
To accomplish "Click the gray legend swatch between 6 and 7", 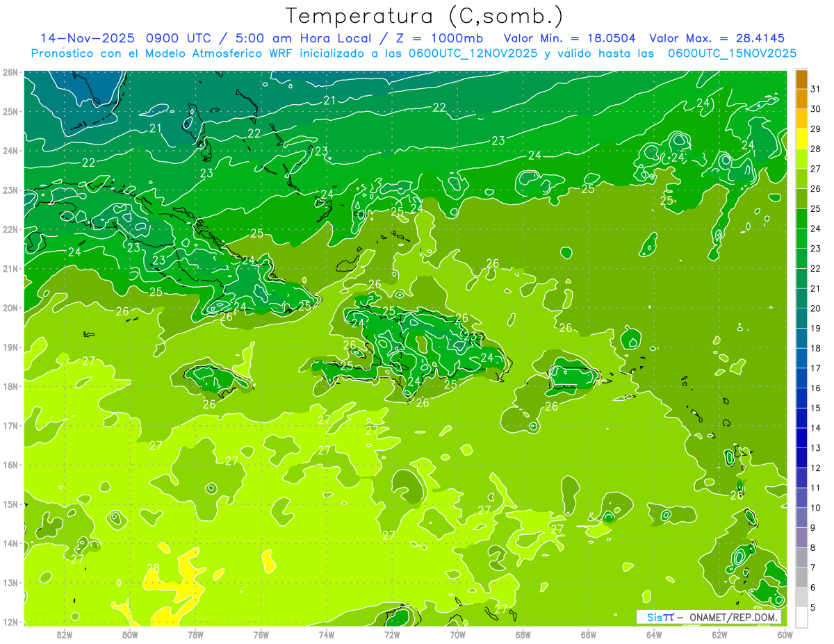I will point(801,577).
